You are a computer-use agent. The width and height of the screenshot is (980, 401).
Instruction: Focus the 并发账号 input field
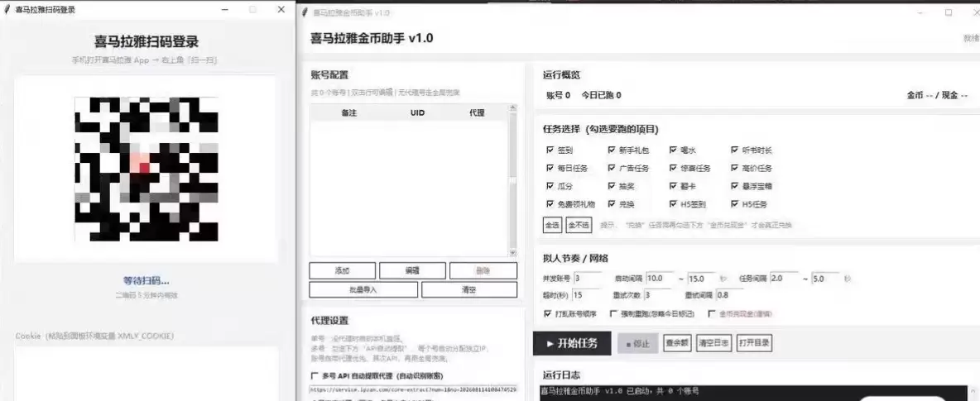click(x=588, y=278)
